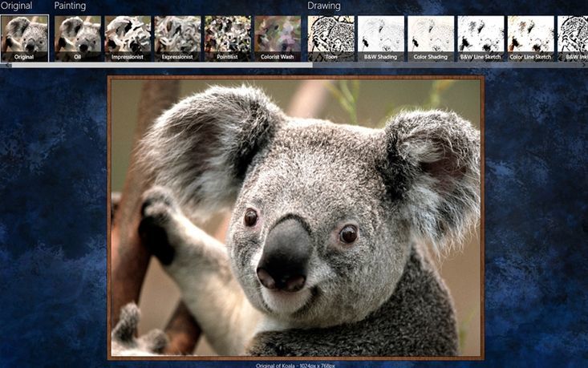
Task: Click the framed koala preview image
Action: click(x=296, y=218)
